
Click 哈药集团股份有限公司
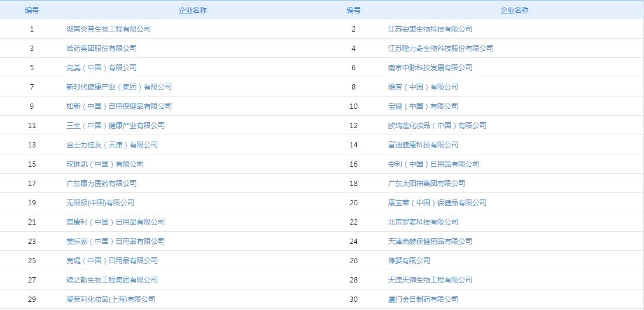click(x=101, y=49)
